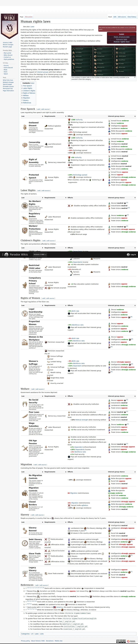Open the Edit source tab at the page top

coord(122,17)
